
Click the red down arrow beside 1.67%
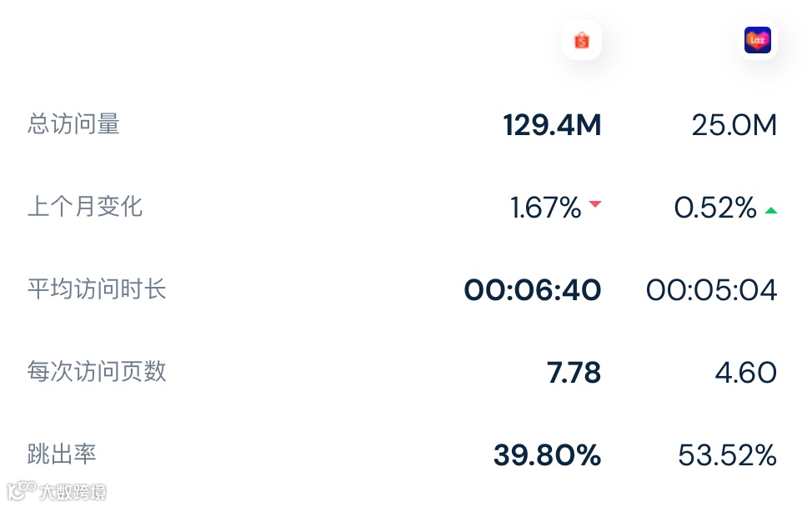[x=595, y=204]
